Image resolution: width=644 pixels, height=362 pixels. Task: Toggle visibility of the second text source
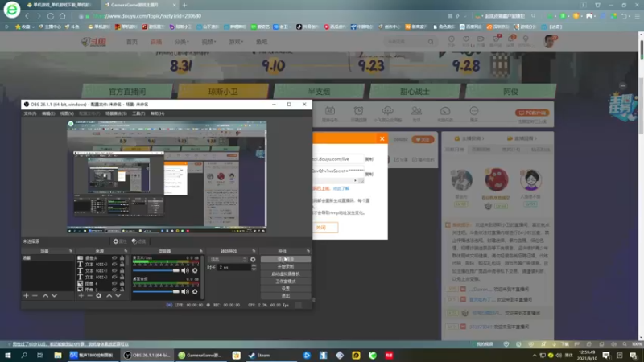(x=114, y=270)
